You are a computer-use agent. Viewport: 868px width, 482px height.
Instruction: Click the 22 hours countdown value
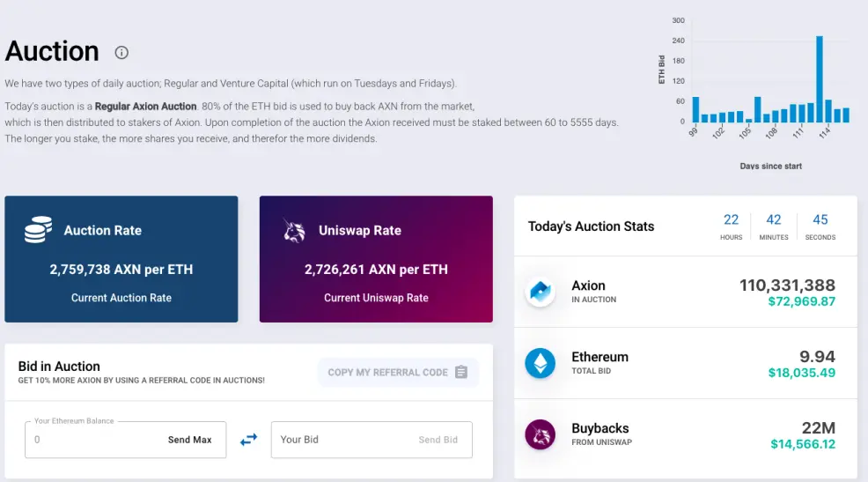click(732, 220)
